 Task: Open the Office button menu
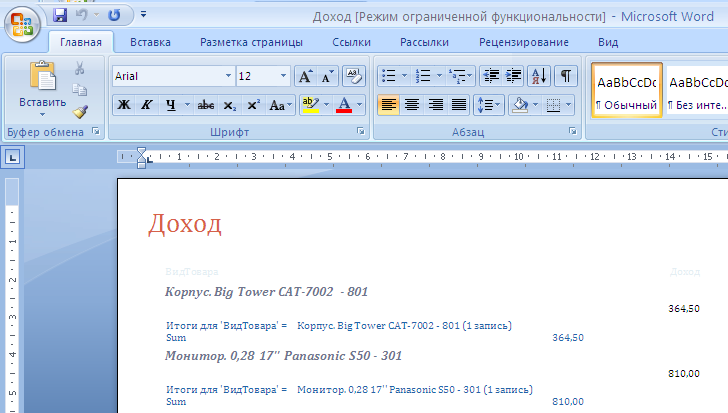coord(22,24)
